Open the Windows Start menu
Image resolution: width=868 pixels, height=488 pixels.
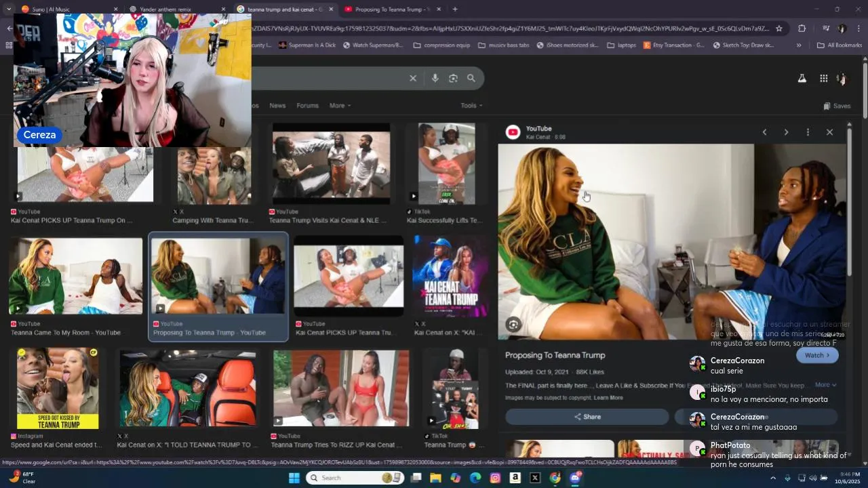coord(294,478)
